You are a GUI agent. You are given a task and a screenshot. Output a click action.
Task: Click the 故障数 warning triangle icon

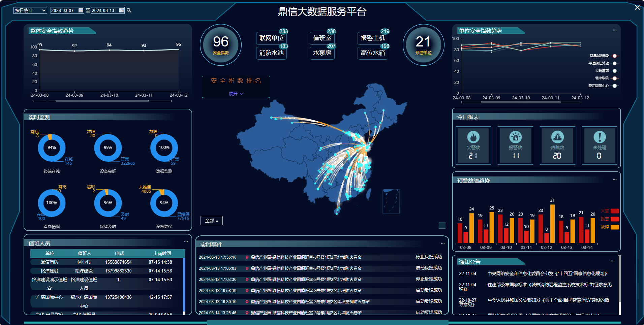[557, 137]
